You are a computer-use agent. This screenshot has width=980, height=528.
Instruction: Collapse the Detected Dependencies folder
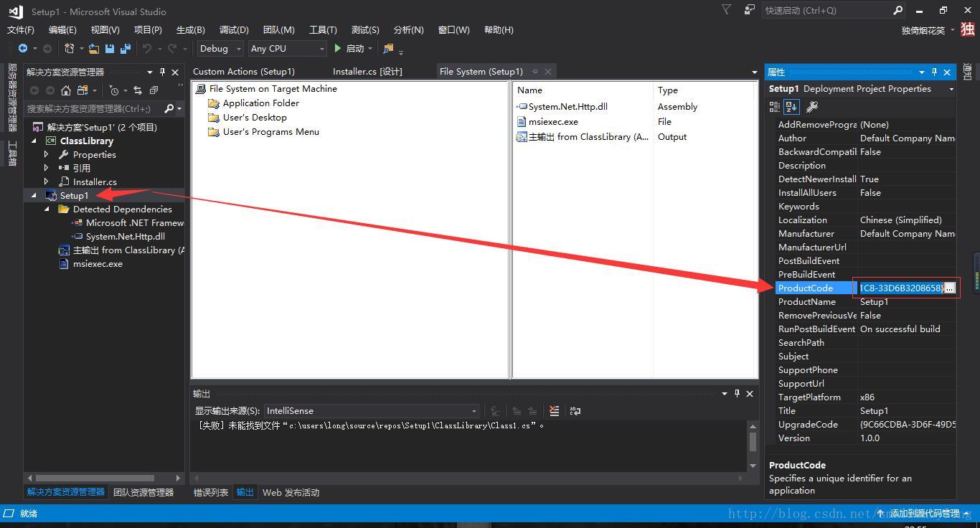coord(47,209)
